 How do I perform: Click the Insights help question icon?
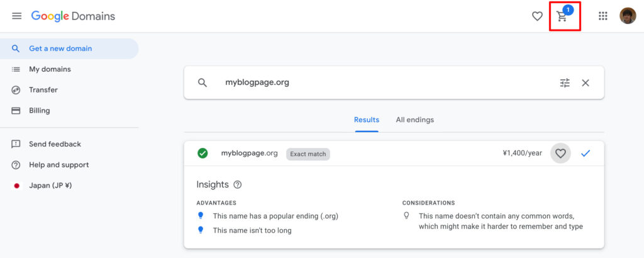[237, 185]
